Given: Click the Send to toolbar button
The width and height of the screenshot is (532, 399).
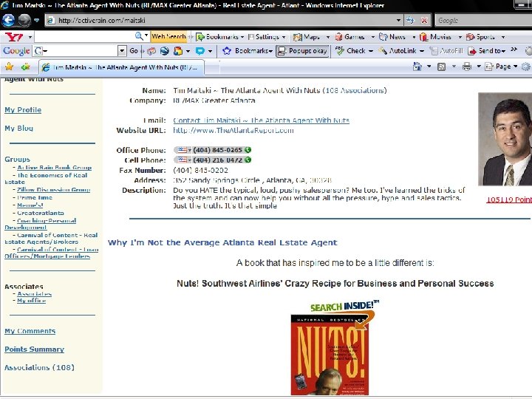Looking at the screenshot, I should pos(486,51).
